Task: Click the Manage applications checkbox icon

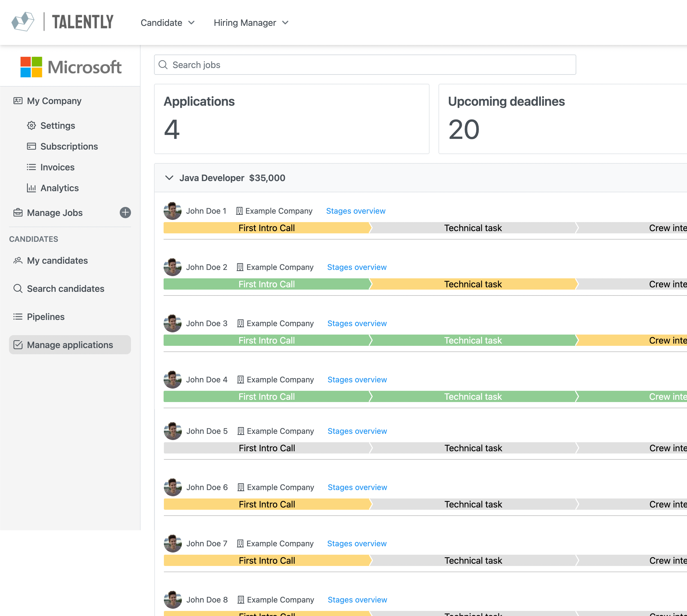Action: point(18,345)
